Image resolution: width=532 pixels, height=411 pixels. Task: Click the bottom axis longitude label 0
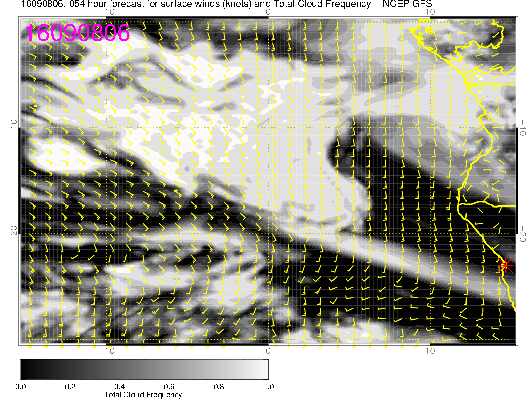point(268,351)
